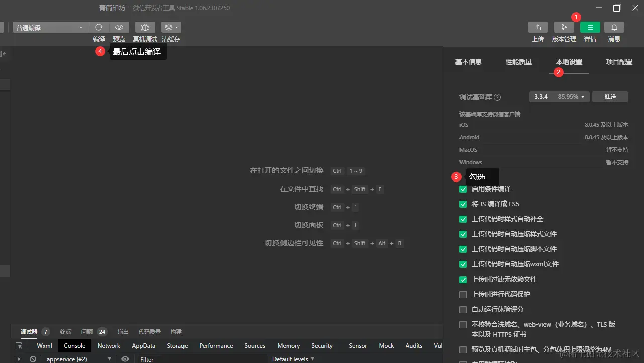Click the 预览 eye icon in toolbar
This screenshot has height=363, width=644.
coord(119,27)
